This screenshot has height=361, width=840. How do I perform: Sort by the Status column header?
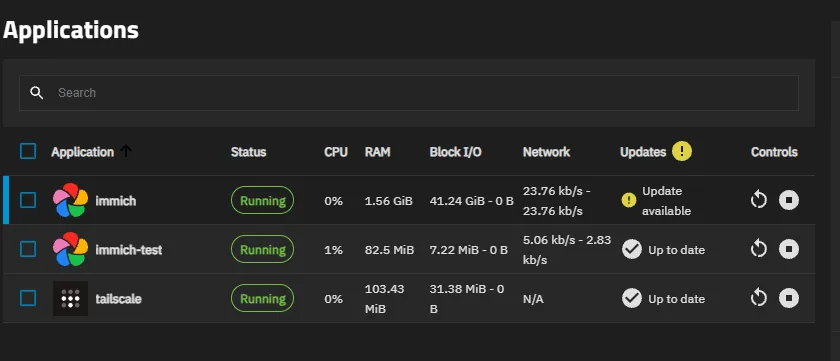(x=249, y=152)
